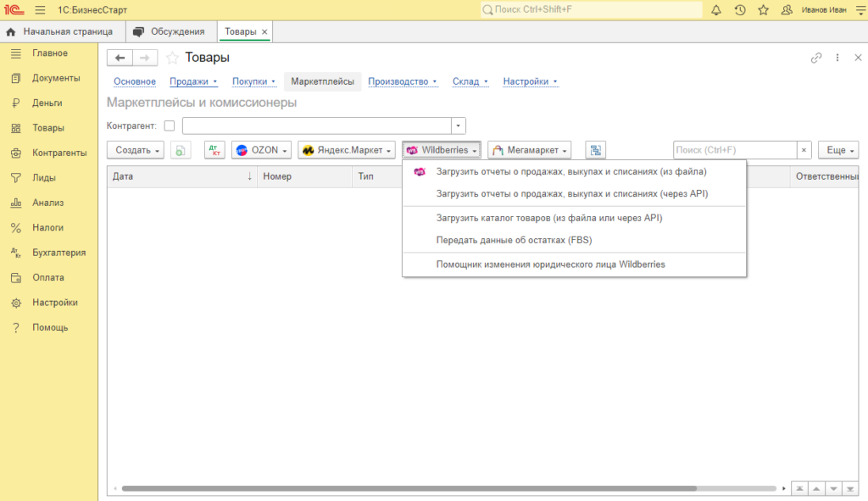Copy link with the chain icon
The width and height of the screenshot is (868, 501).
tap(816, 58)
